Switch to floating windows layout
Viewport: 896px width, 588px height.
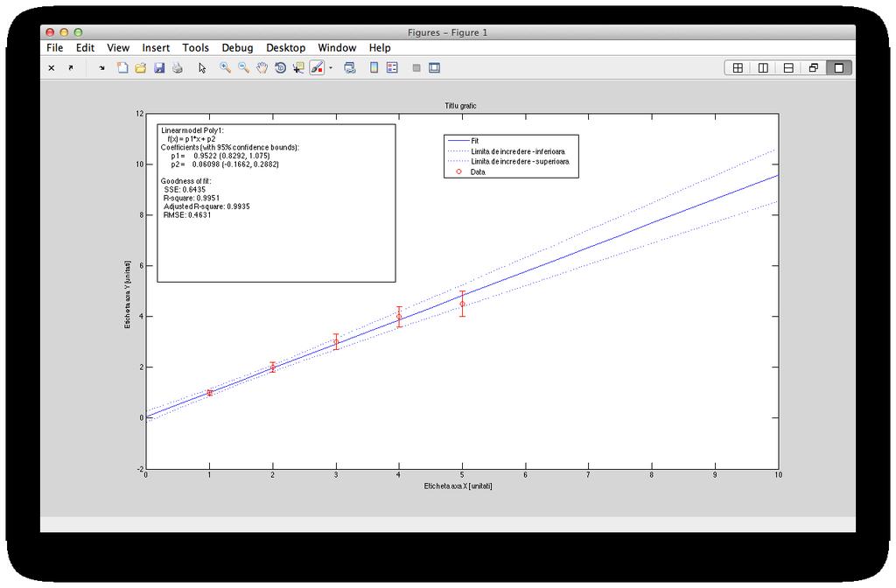[814, 68]
